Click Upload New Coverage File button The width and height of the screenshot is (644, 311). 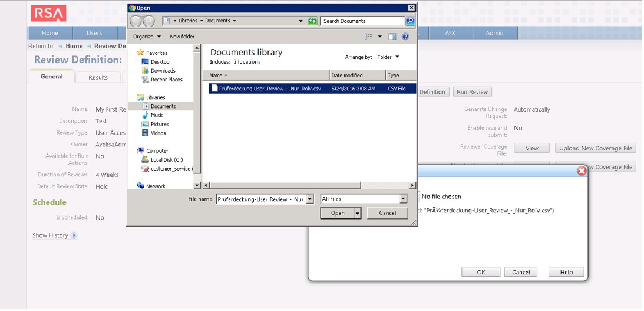click(x=596, y=148)
